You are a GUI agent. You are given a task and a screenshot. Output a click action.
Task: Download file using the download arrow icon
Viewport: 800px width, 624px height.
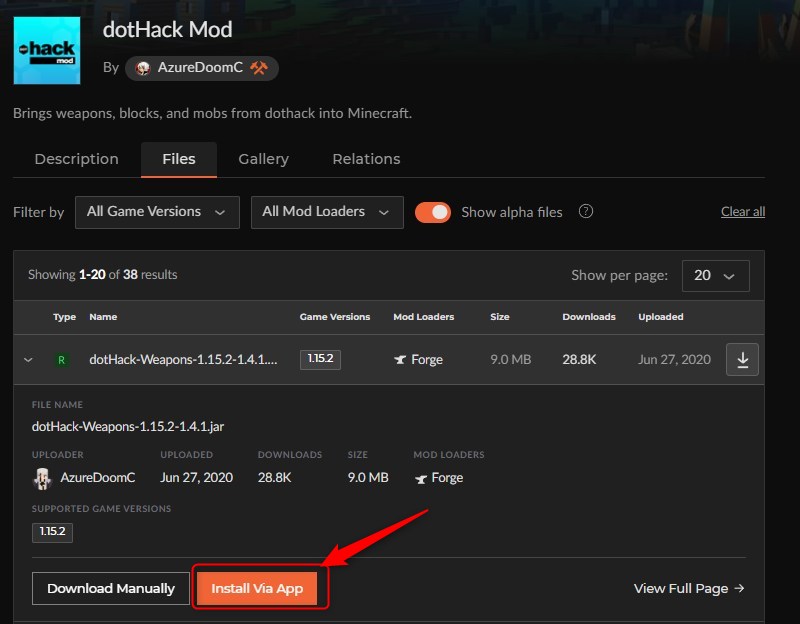(x=742, y=360)
